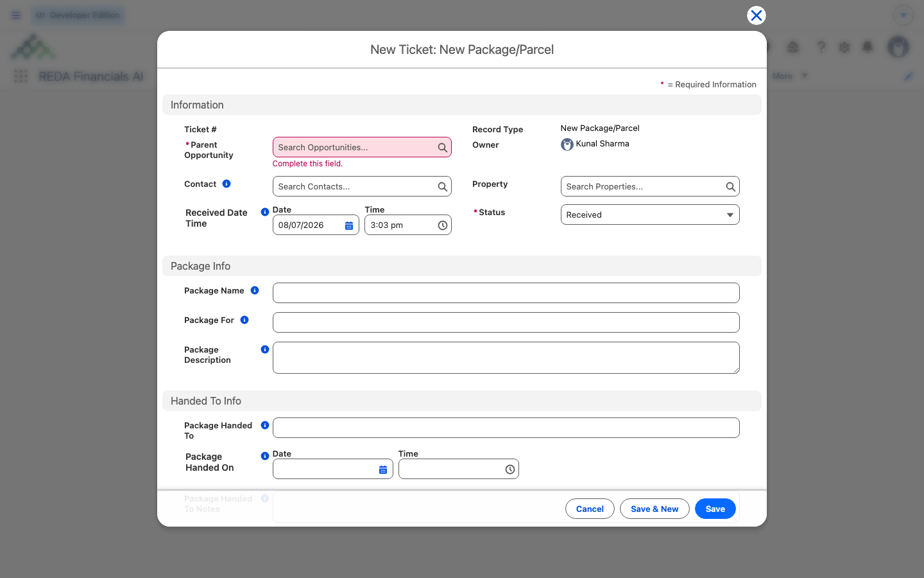Click the Information section header
The width and height of the screenshot is (924, 578).
pos(462,105)
